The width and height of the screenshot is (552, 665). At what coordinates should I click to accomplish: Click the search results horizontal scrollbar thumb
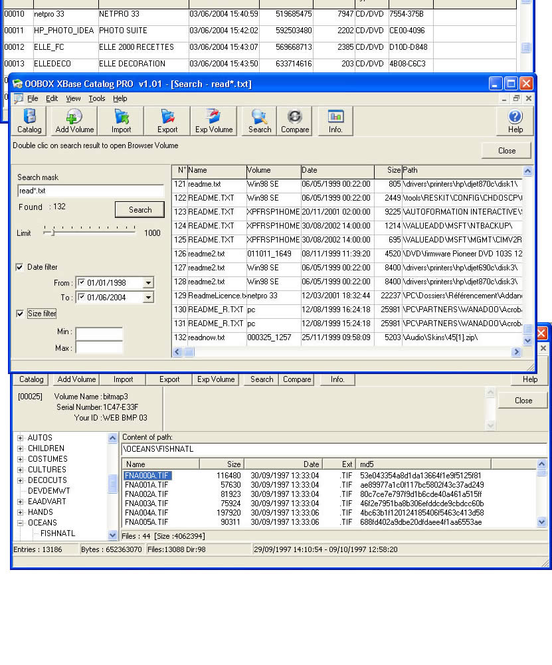click(x=190, y=352)
